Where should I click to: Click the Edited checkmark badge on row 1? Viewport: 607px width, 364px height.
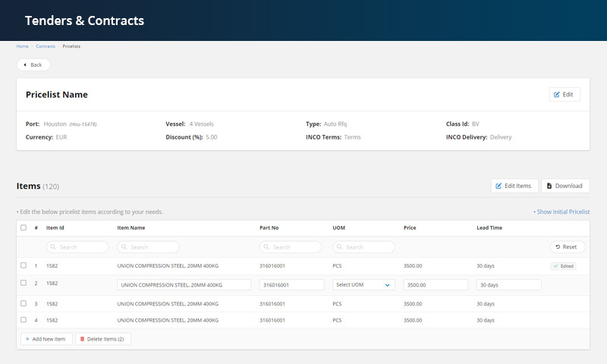tap(565, 266)
